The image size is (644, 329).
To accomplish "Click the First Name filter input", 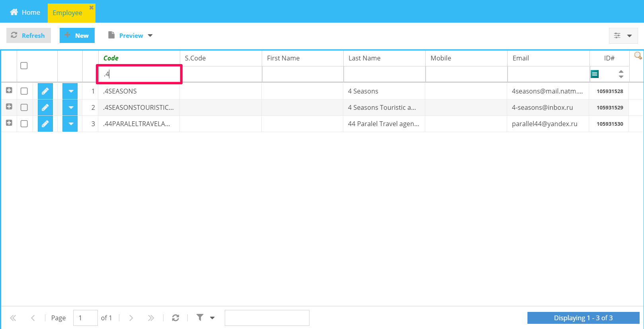I will (303, 74).
